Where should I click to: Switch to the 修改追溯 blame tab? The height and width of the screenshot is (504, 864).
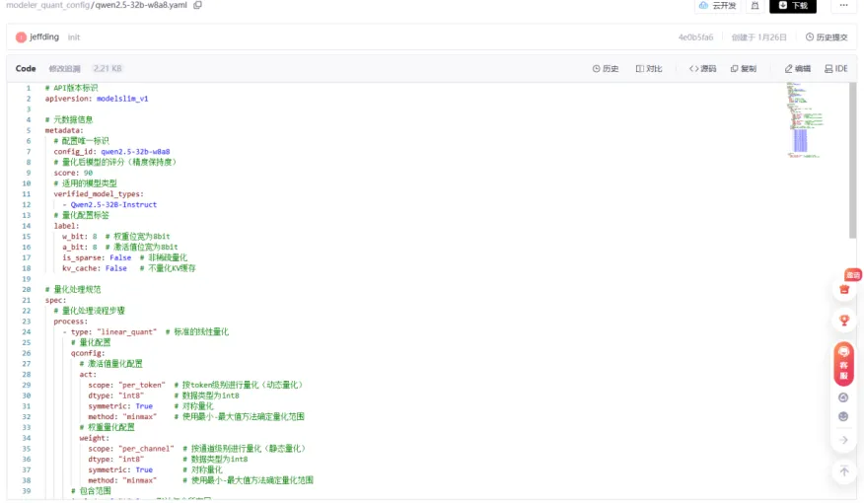tap(64, 68)
